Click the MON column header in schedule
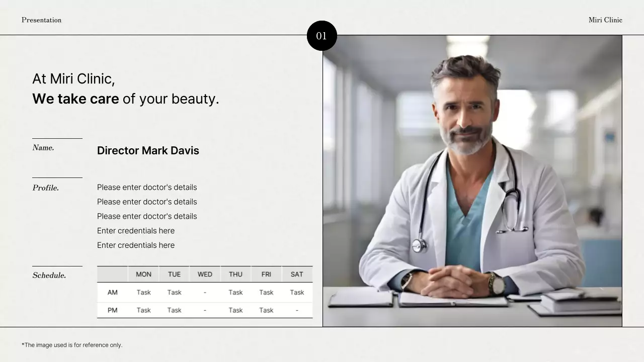 tap(143, 275)
